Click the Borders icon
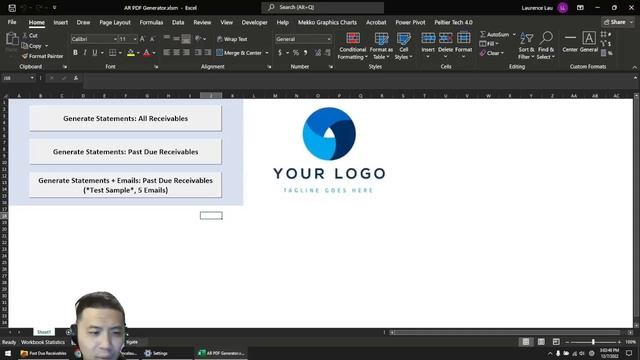This screenshot has width=640, height=360. pyautogui.click(x=113, y=53)
